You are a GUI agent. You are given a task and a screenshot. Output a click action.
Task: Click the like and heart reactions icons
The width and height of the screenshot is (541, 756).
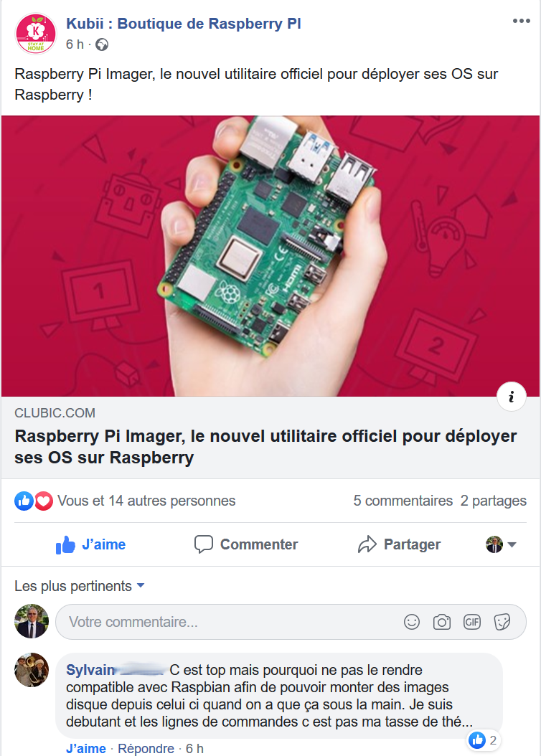coord(34,501)
